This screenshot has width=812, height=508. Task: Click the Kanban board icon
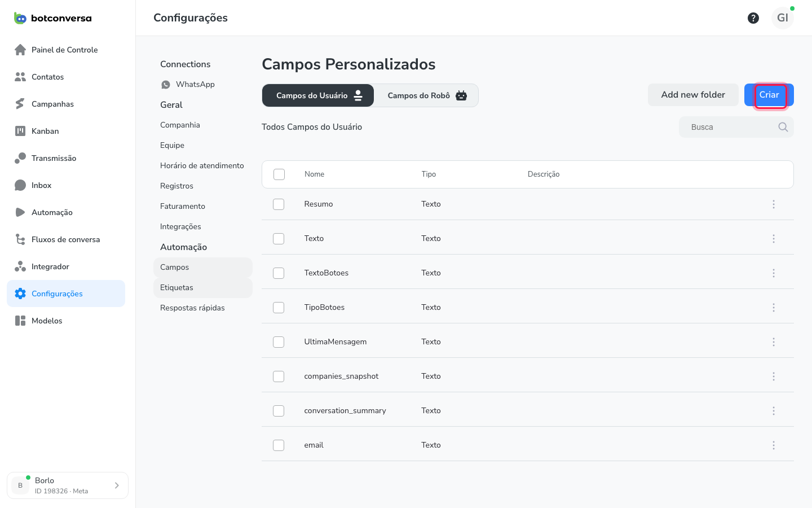click(x=20, y=131)
